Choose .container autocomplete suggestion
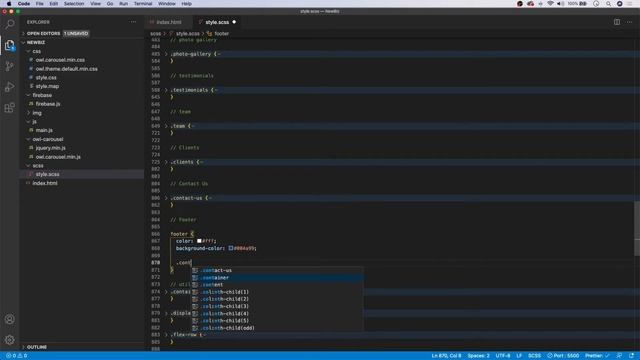Viewport: 640px width, 360px height. tap(277, 278)
